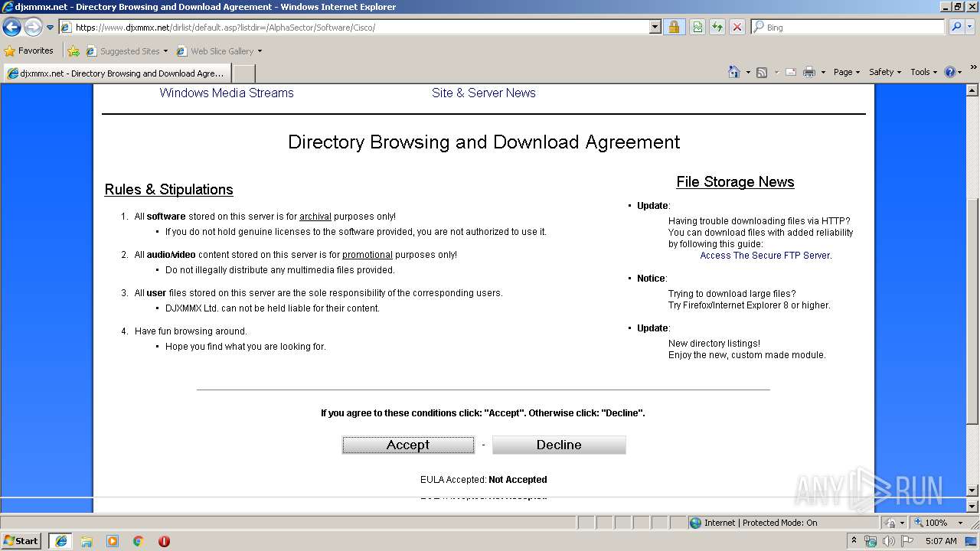The image size is (980, 551).
Task: Open the Favorites star button
Action: pos(29,51)
